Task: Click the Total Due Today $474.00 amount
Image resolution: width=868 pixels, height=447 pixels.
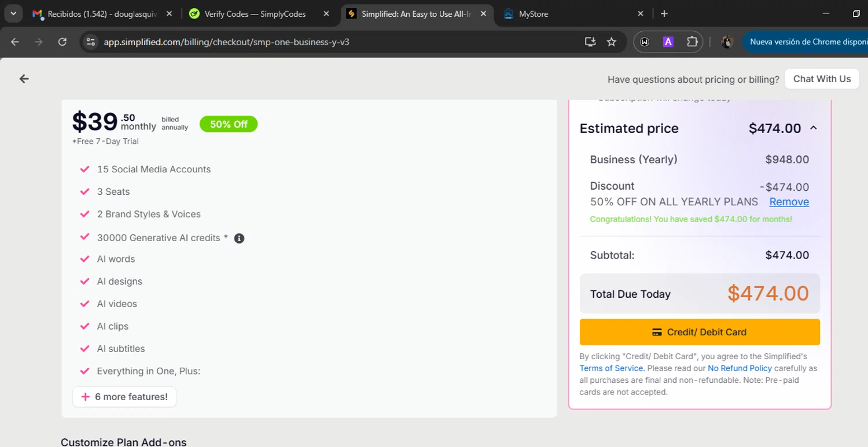Action: (768, 293)
